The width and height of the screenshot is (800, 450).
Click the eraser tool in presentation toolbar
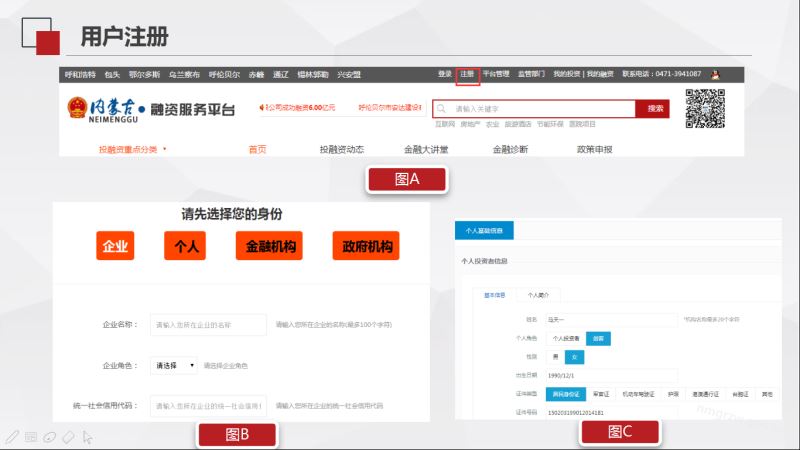coord(68,437)
